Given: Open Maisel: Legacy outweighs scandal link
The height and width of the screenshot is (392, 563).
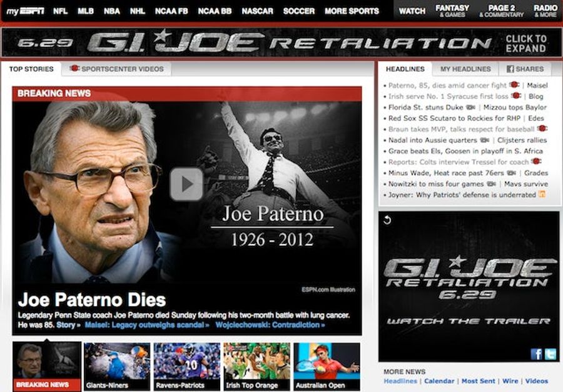Looking at the screenshot, I should (147, 325).
